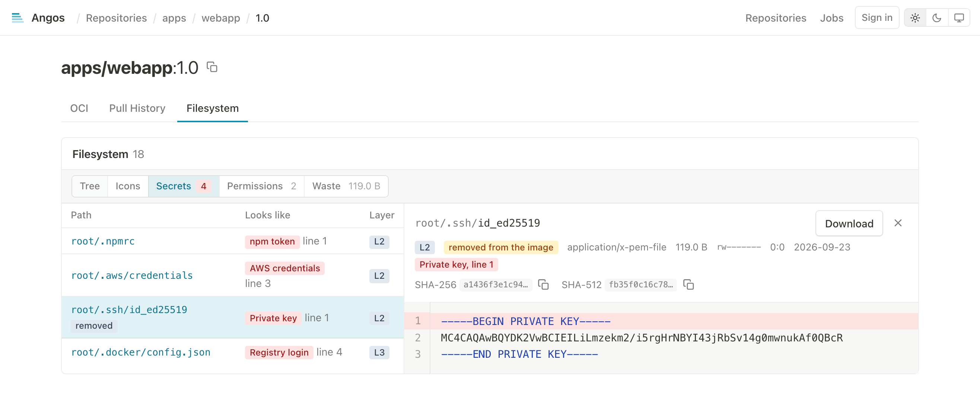Click the L3 layer badge

click(x=379, y=352)
